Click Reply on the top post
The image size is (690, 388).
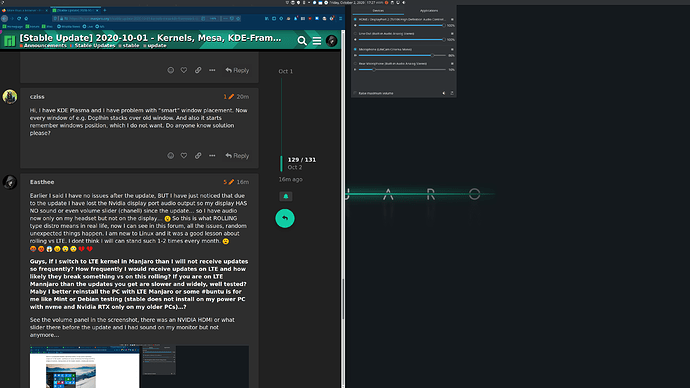point(237,70)
